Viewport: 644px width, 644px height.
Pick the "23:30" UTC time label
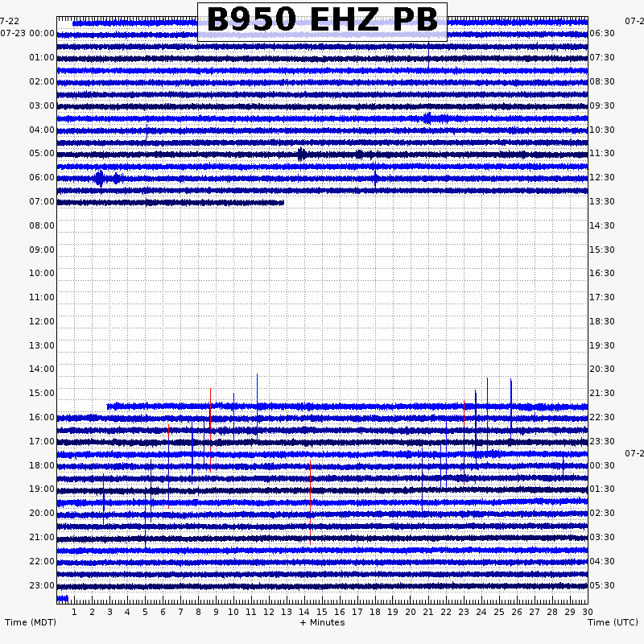(602, 441)
